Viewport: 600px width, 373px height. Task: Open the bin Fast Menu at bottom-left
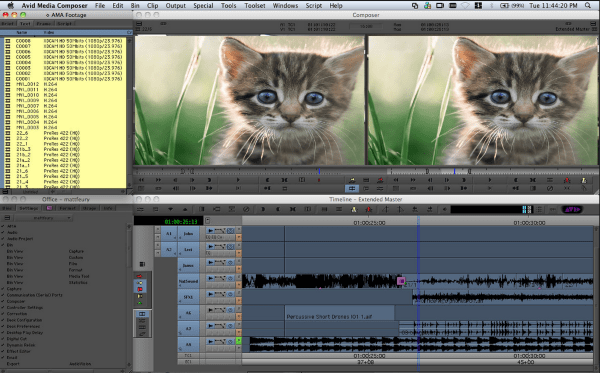[x=5, y=191]
